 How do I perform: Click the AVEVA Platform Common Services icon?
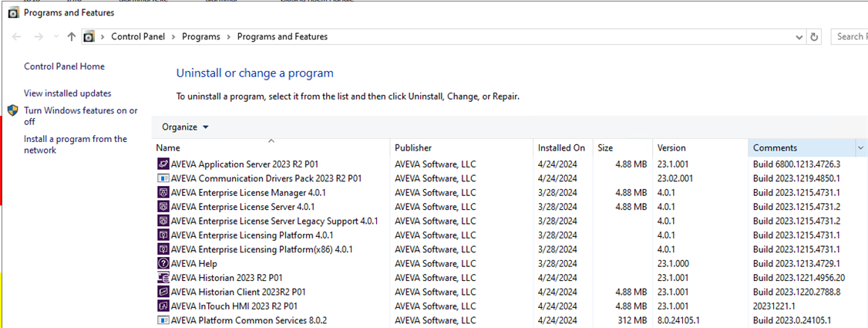(163, 320)
